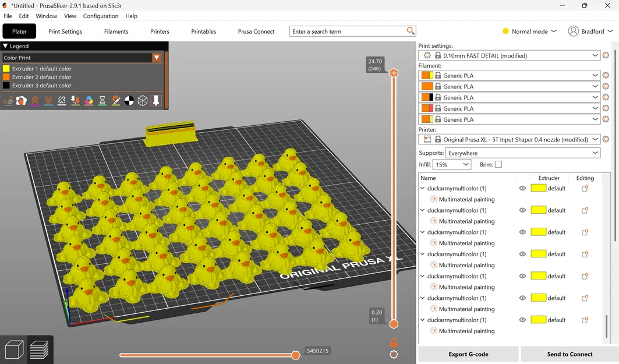Open the Window menu

pos(46,16)
